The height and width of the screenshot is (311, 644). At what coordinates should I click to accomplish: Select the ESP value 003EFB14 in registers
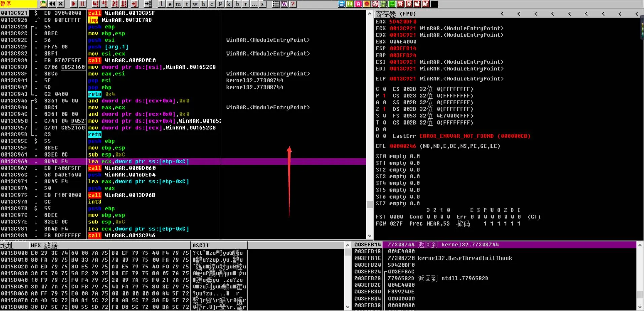tap(403, 48)
